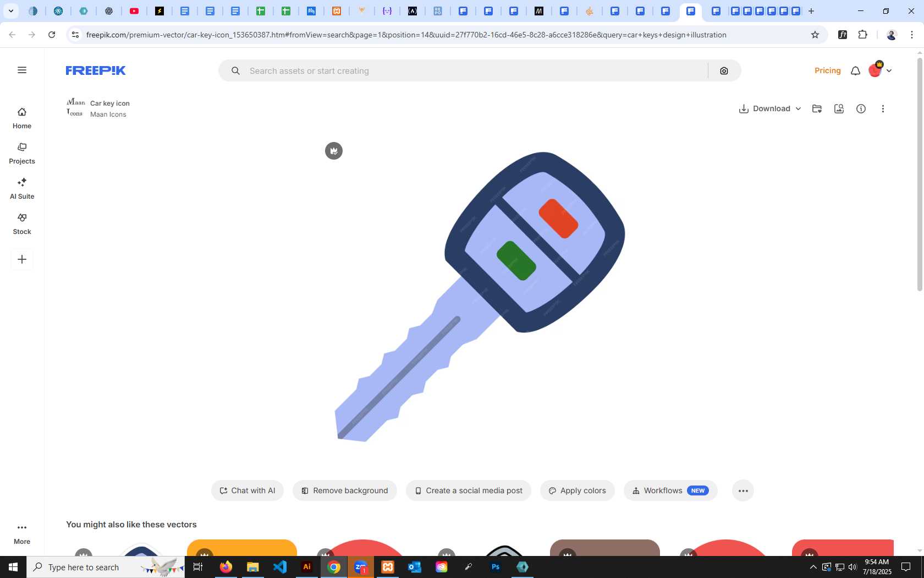Click Apply colors button

pyautogui.click(x=577, y=490)
